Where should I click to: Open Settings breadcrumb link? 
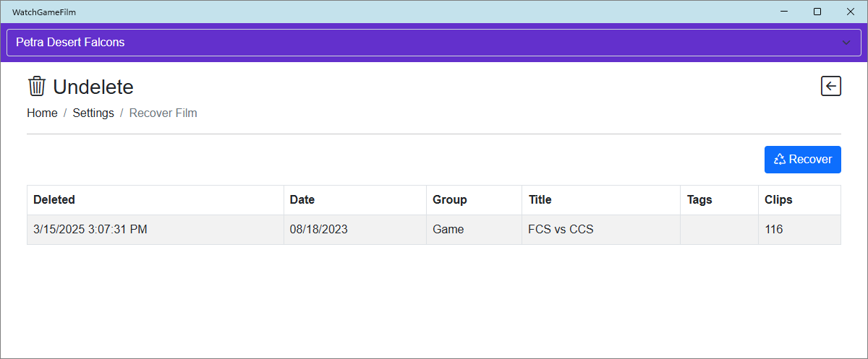pyautogui.click(x=93, y=113)
